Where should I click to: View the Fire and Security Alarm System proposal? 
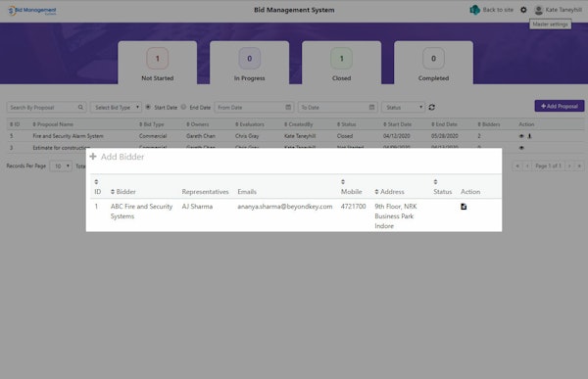521,136
